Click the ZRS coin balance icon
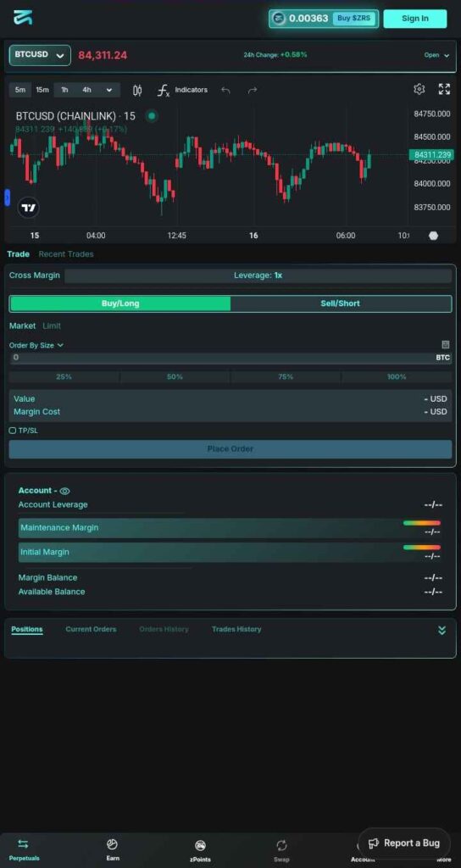This screenshot has width=461, height=868. click(x=279, y=19)
